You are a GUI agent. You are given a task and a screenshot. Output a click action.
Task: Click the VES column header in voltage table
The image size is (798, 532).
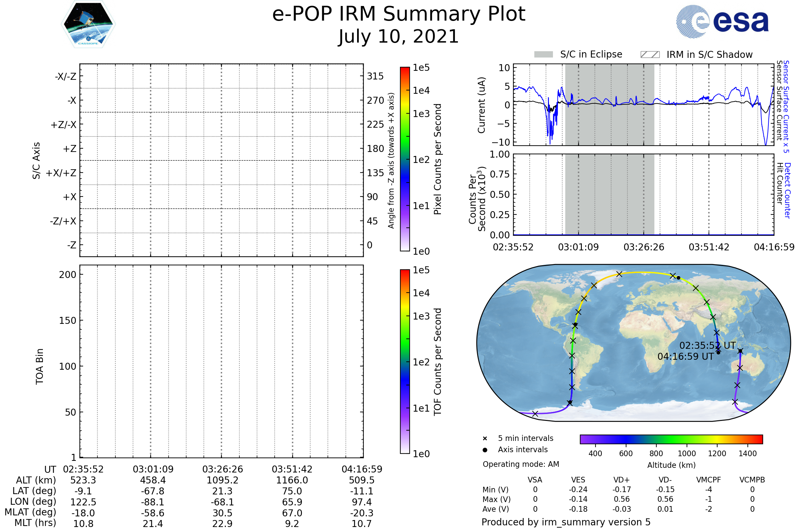click(578, 480)
